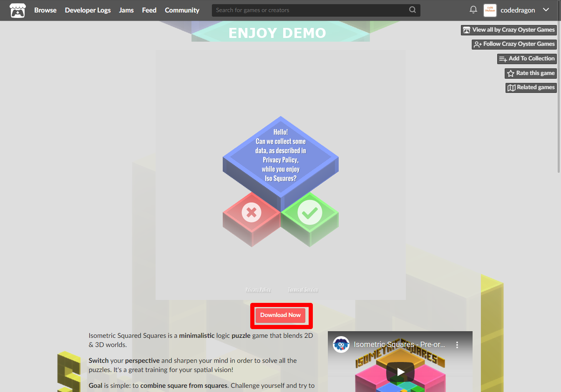This screenshot has height=392, width=561.
Task: Click the Add To Collection button
Action: [x=527, y=59]
